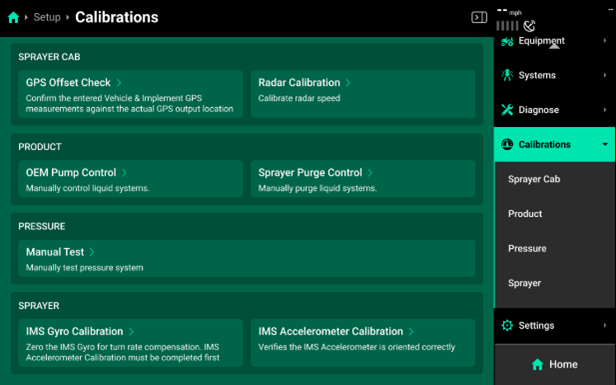Collapse the Calibrations dropdown arrow

click(605, 144)
